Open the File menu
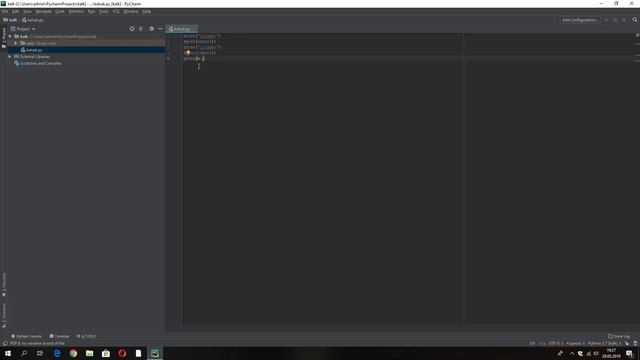Viewport: 640px width, 360px height. (5, 11)
